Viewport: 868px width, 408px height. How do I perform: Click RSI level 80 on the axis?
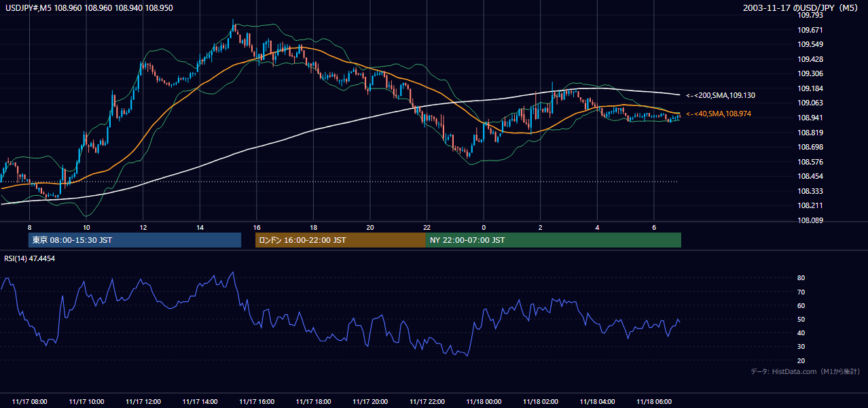click(801, 278)
